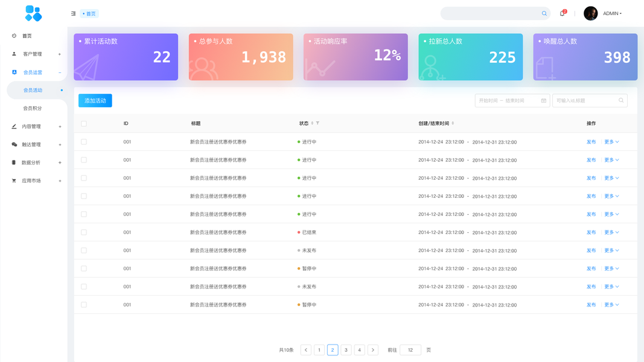Open the notification bell
The width and height of the screenshot is (644, 362).
click(563, 13)
